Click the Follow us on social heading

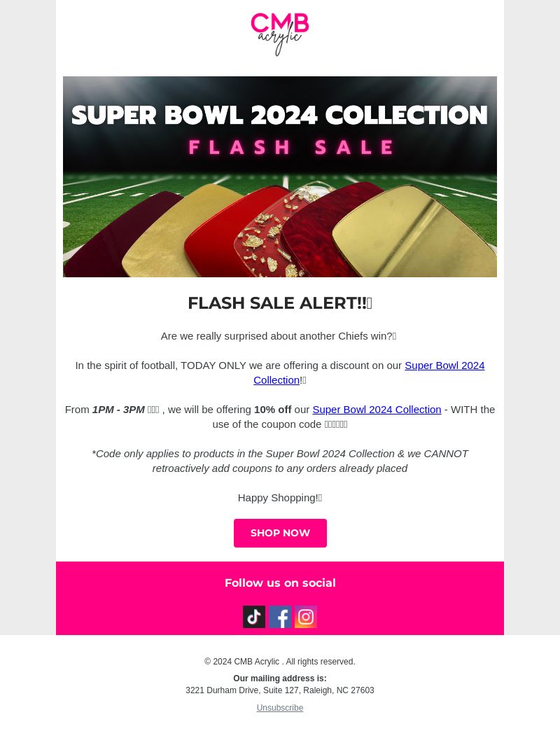280,583
